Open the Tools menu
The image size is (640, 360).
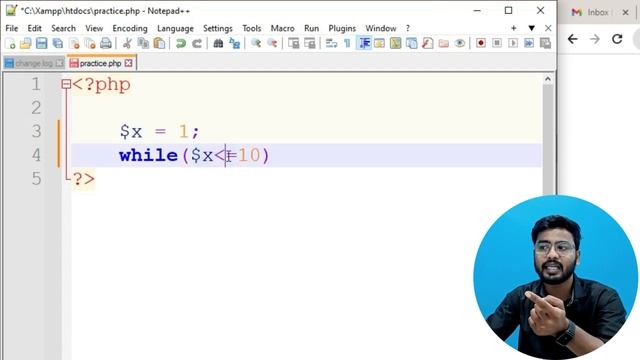251,28
